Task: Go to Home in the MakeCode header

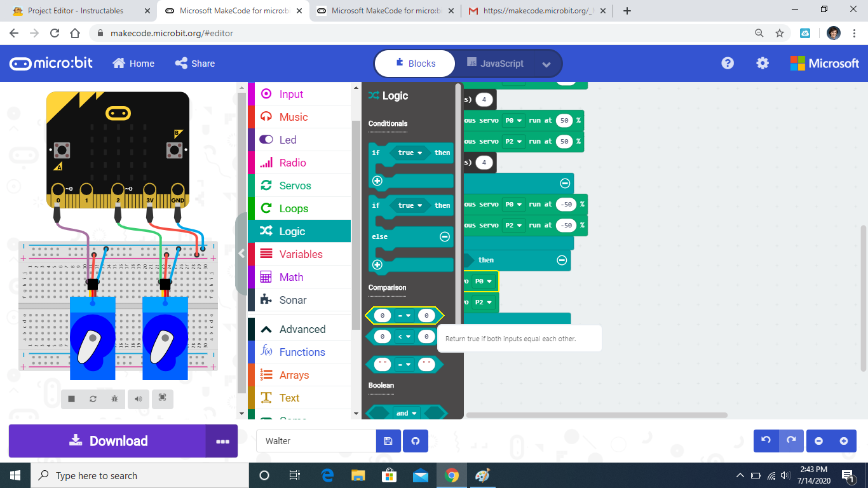Action: click(x=133, y=64)
